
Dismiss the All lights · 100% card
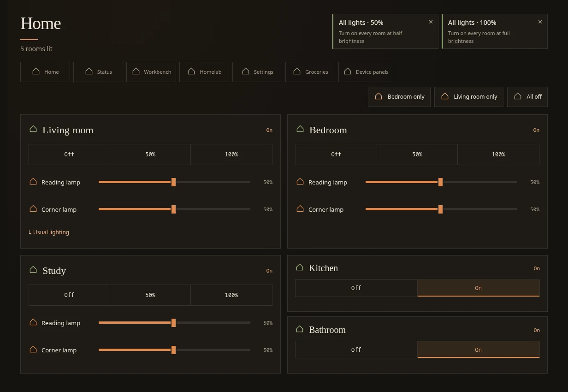(x=540, y=22)
